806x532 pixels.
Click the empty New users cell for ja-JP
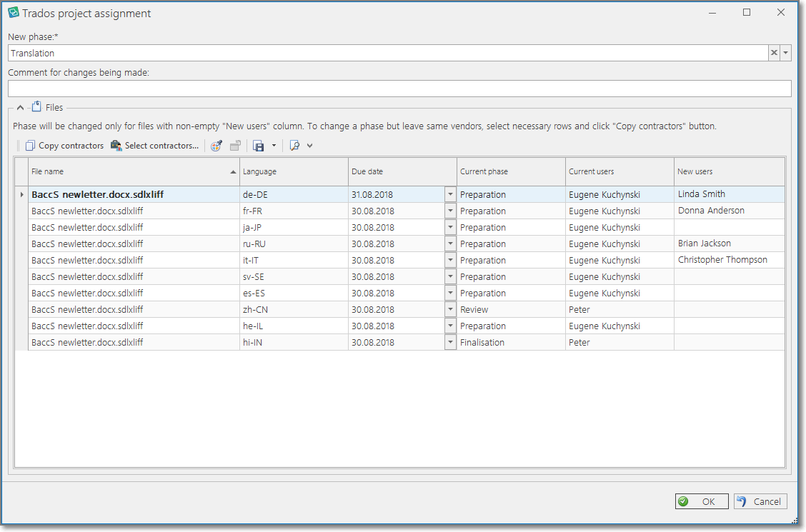click(x=730, y=228)
